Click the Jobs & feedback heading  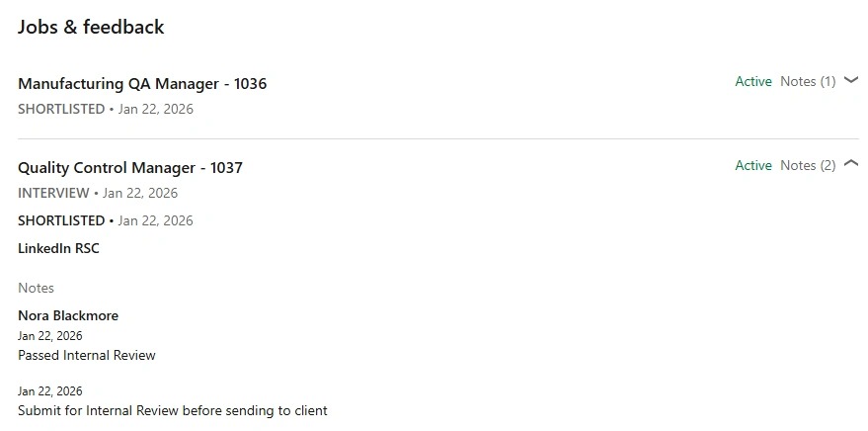(91, 27)
